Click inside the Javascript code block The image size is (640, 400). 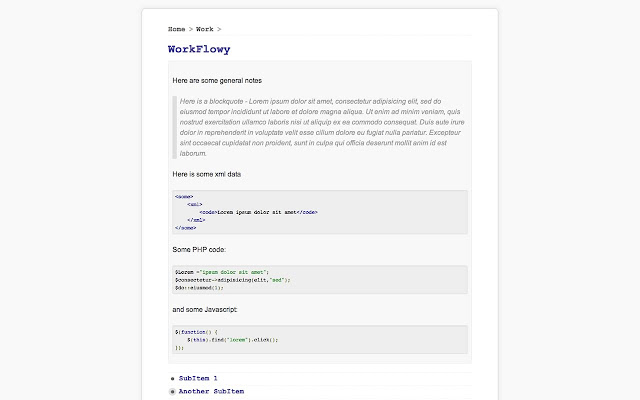tap(320, 340)
